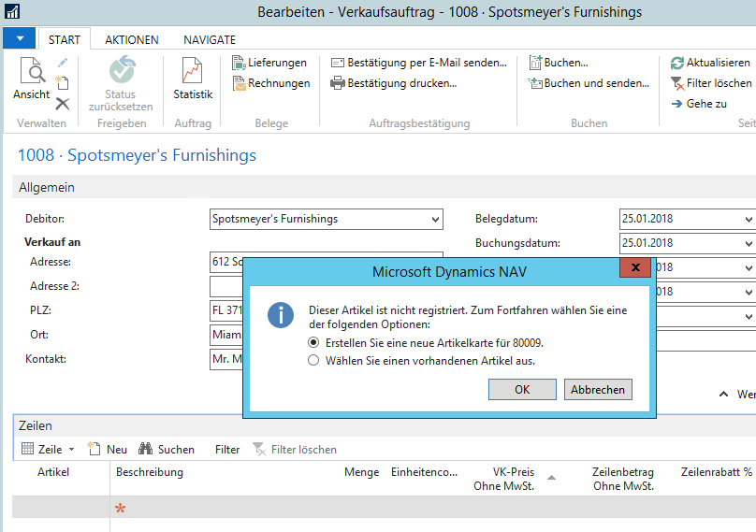Sort by VK-Preis Ohne MwSt. column

point(503,479)
